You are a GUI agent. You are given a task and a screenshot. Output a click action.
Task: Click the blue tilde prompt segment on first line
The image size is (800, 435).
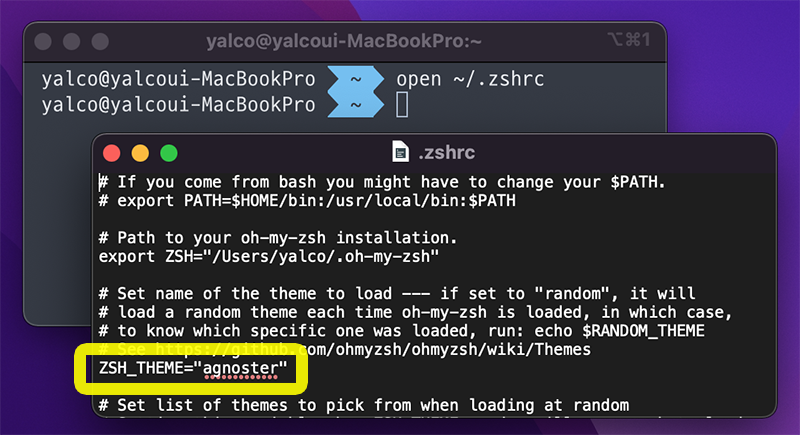pos(356,79)
